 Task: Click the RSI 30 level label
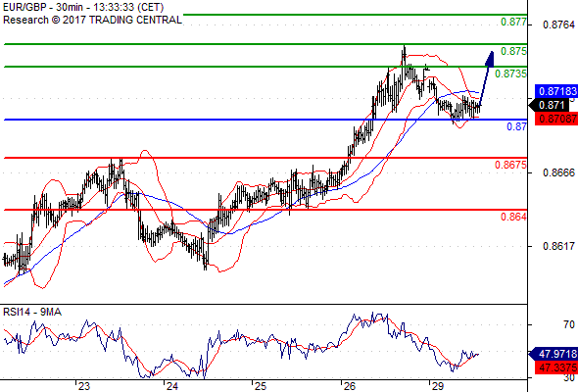pos(569,378)
